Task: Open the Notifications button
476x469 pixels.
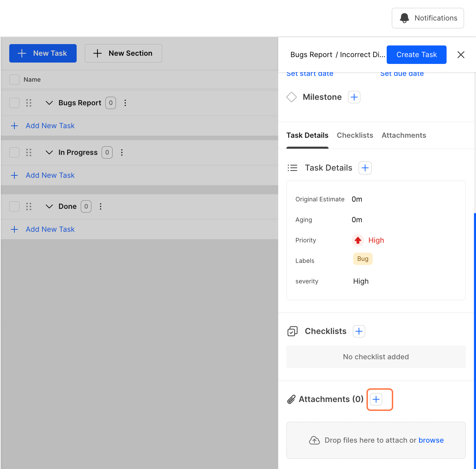Action: tap(428, 18)
